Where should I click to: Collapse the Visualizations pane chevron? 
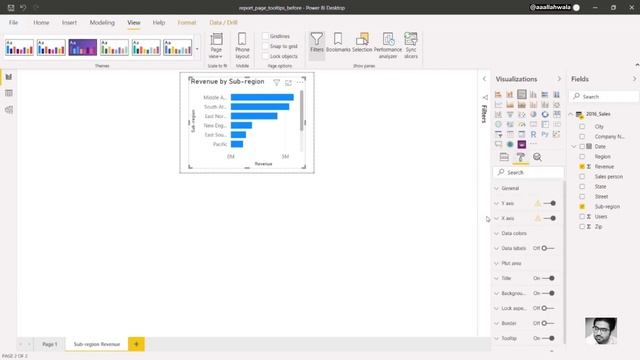pyautogui.click(x=559, y=79)
